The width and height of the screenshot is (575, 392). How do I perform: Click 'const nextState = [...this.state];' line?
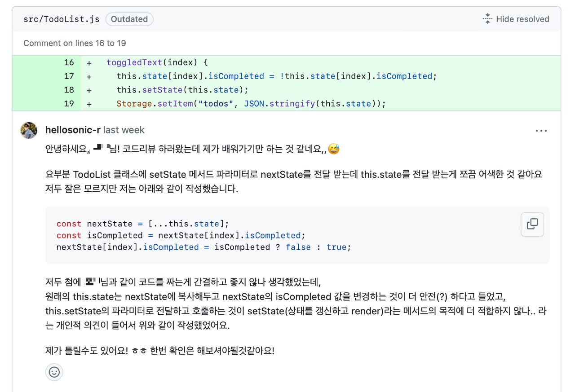click(143, 224)
